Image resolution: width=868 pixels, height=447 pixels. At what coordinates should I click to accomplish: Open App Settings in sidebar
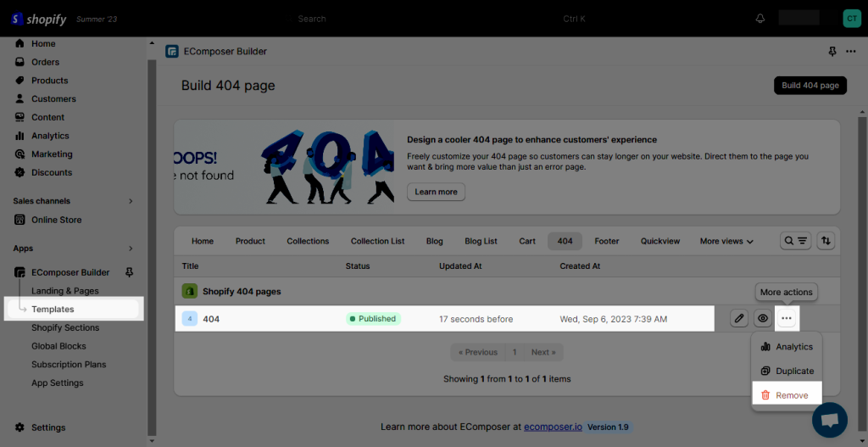coord(58,383)
